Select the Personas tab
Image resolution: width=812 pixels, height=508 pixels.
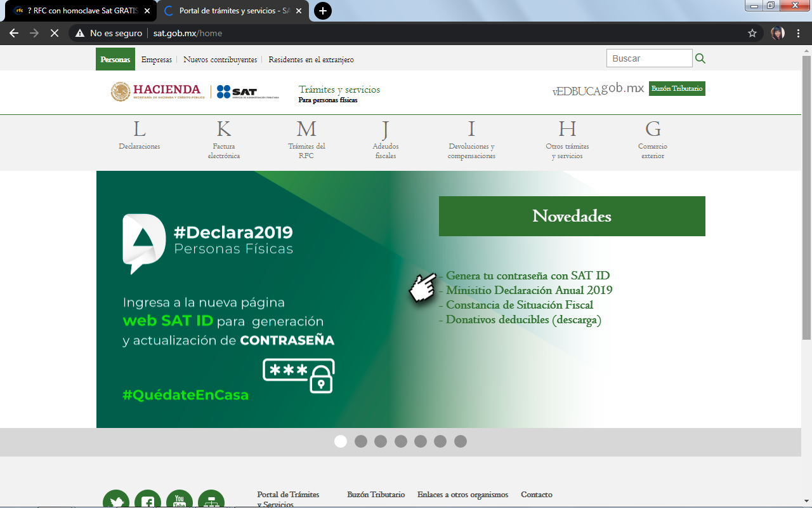(115, 60)
